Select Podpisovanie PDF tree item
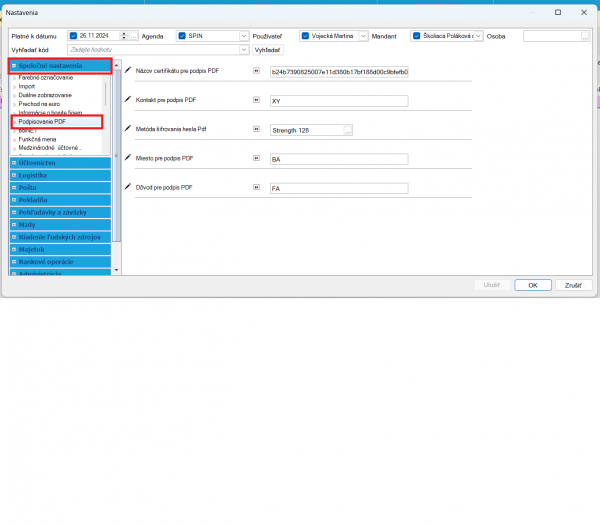The image size is (600, 526). pos(42,122)
